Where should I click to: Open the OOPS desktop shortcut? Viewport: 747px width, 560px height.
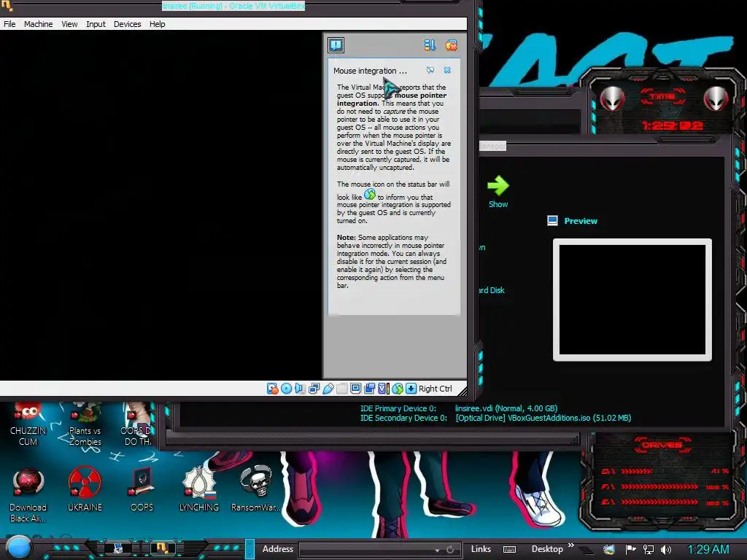tap(142, 489)
